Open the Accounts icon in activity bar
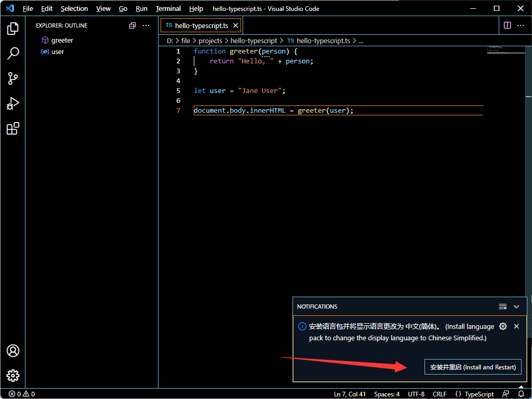This screenshot has width=532, height=399. coord(13,351)
